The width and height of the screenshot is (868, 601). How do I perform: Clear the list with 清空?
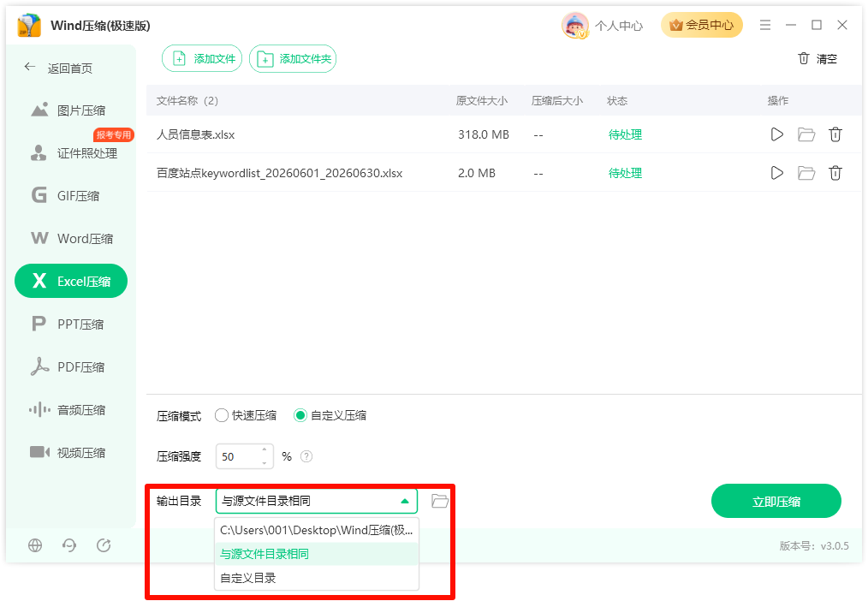(817, 59)
